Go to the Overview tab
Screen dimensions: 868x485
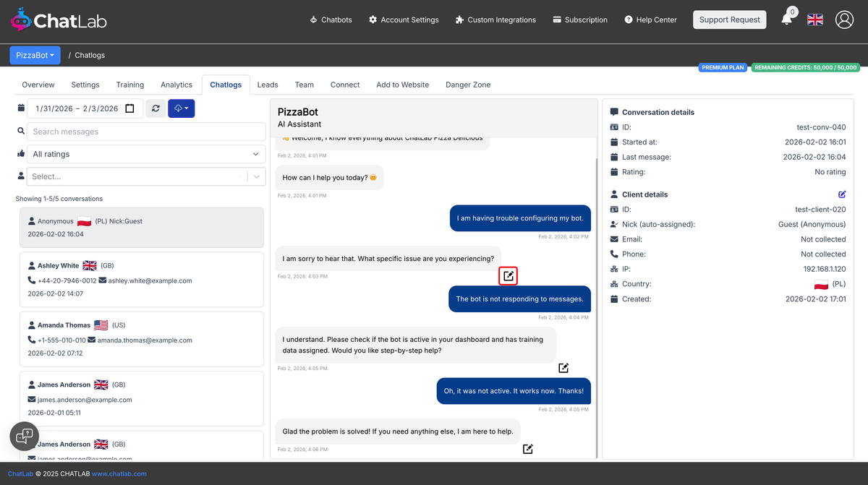coord(38,85)
